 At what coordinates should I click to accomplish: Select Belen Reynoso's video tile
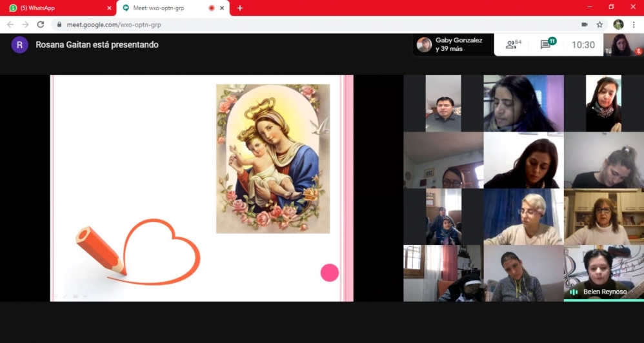tap(604, 273)
